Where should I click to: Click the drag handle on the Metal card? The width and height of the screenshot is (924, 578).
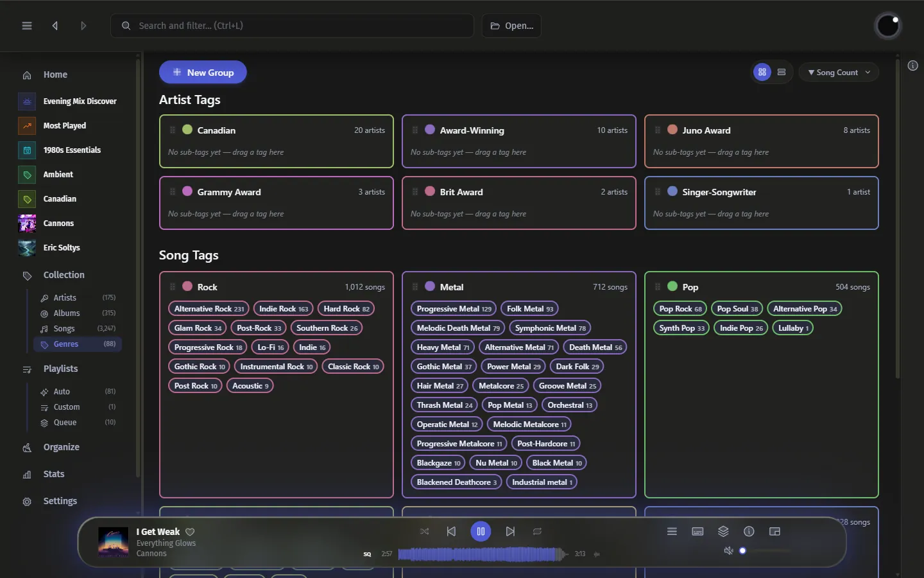click(415, 286)
